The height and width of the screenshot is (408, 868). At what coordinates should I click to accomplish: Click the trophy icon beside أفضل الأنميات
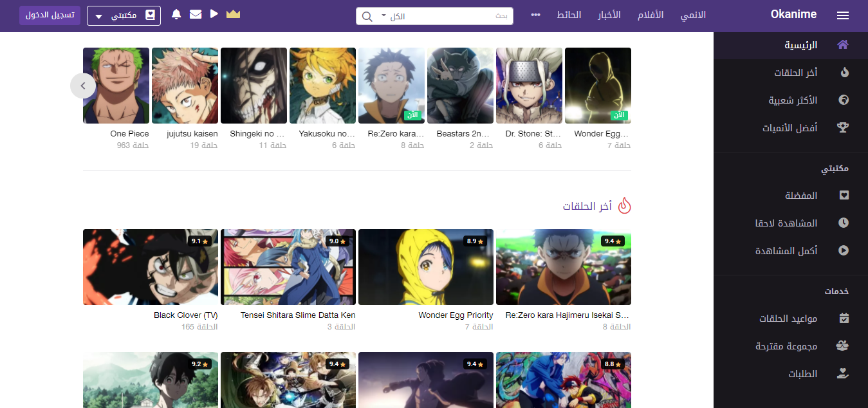[843, 128]
